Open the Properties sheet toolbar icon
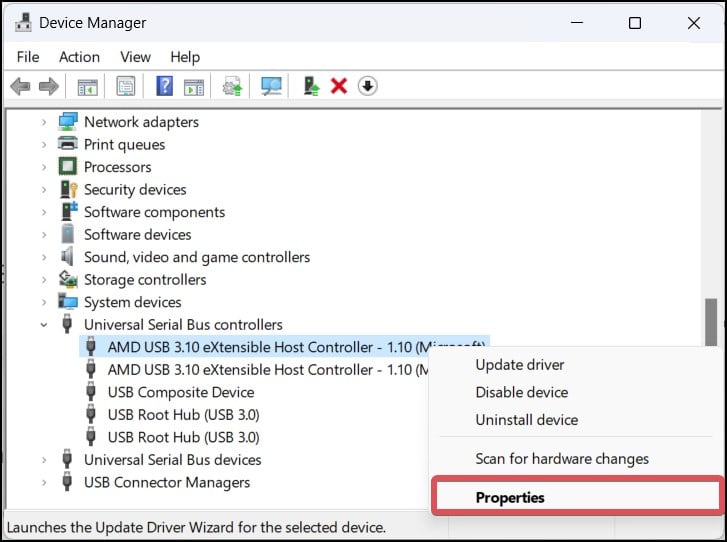The width and height of the screenshot is (727, 542). (x=126, y=86)
